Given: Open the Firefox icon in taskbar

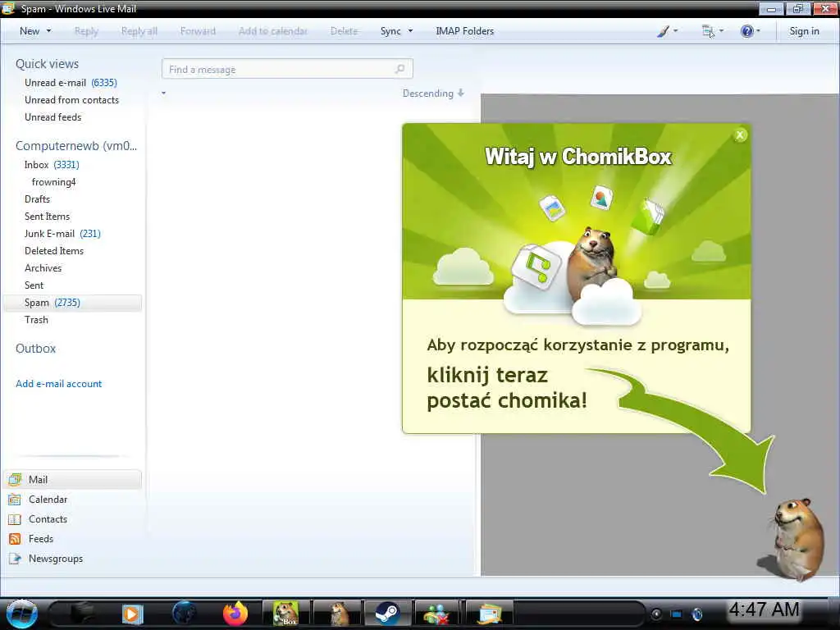Looking at the screenshot, I should point(235,614).
